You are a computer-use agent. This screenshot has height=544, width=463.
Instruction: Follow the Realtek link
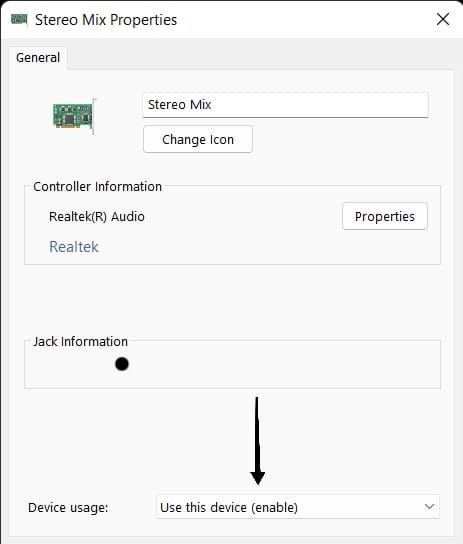(74, 247)
